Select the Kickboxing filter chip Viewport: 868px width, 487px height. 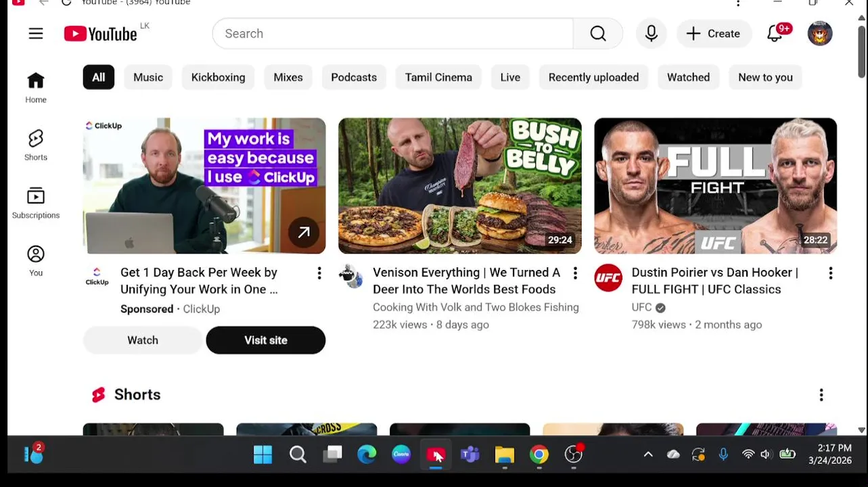[218, 77]
